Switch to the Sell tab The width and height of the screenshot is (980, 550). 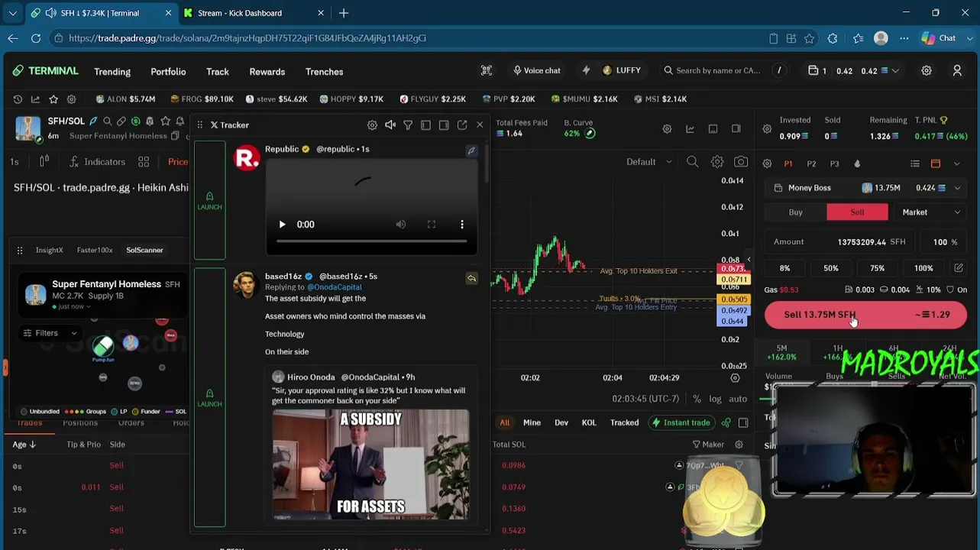coord(857,212)
